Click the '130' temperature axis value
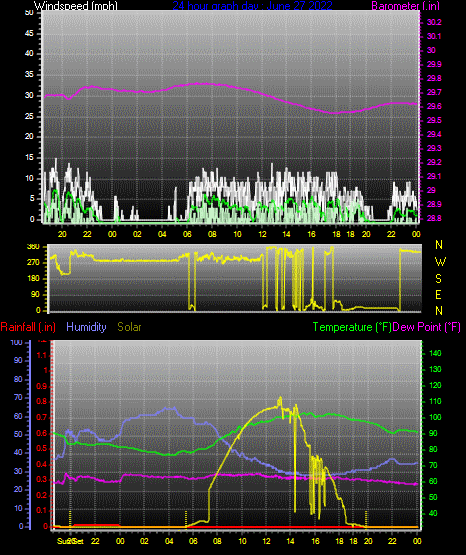The image size is (466, 555). coord(435,370)
